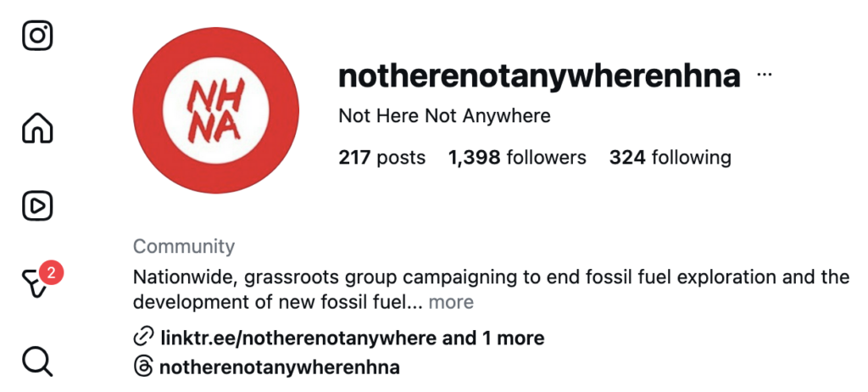Click the 217 posts count
This screenshot has height=392, width=868.
click(x=381, y=157)
